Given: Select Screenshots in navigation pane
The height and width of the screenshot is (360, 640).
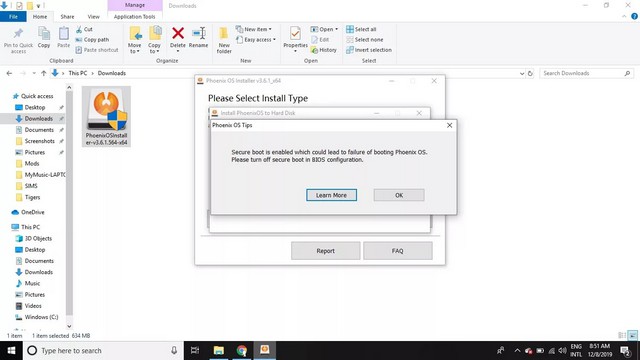Looking at the screenshot, I should tap(39, 141).
